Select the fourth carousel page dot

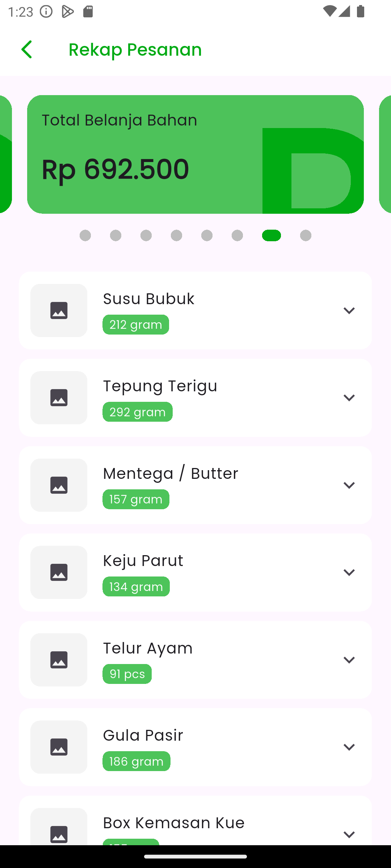[x=176, y=235]
